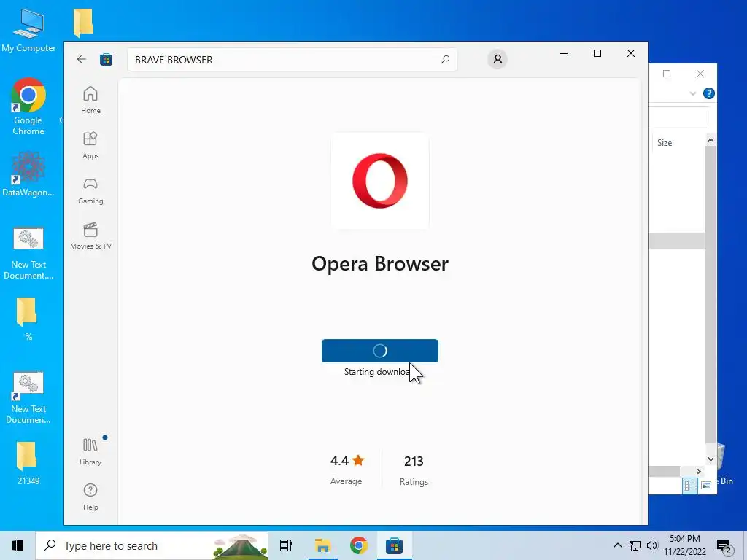747x560 pixels.
Task: Click the blue download progress button
Action: pyautogui.click(x=379, y=351)
